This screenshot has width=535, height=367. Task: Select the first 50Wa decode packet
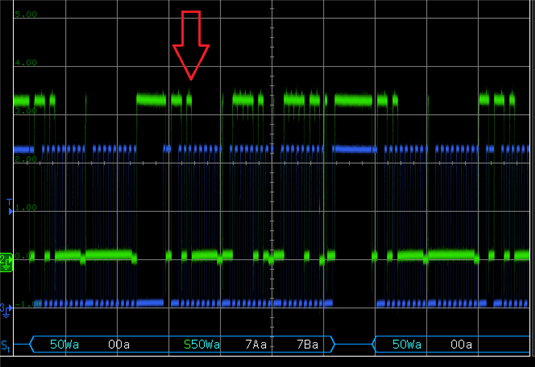(64, 344)
